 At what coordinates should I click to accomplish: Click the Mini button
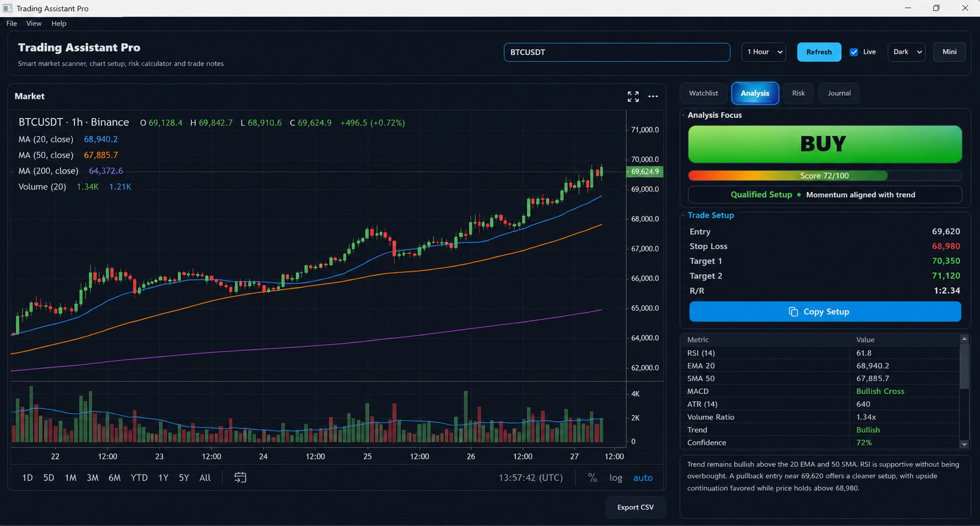pos(950,52)
